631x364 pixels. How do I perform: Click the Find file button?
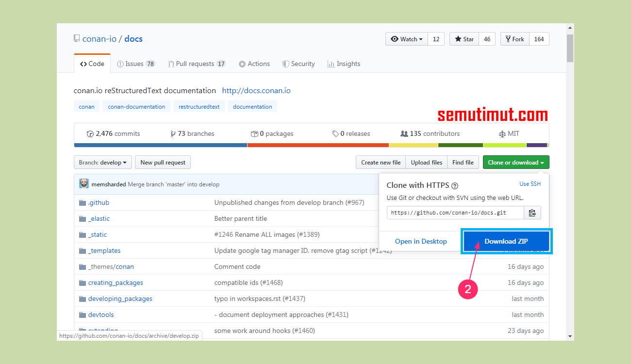463,163
